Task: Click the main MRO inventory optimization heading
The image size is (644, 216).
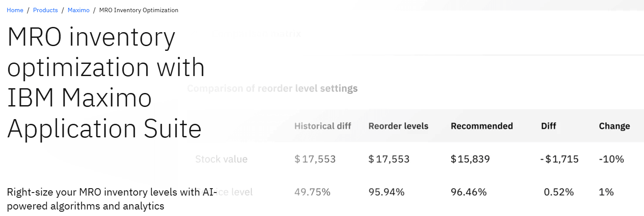Action: [x=106, y=83]
